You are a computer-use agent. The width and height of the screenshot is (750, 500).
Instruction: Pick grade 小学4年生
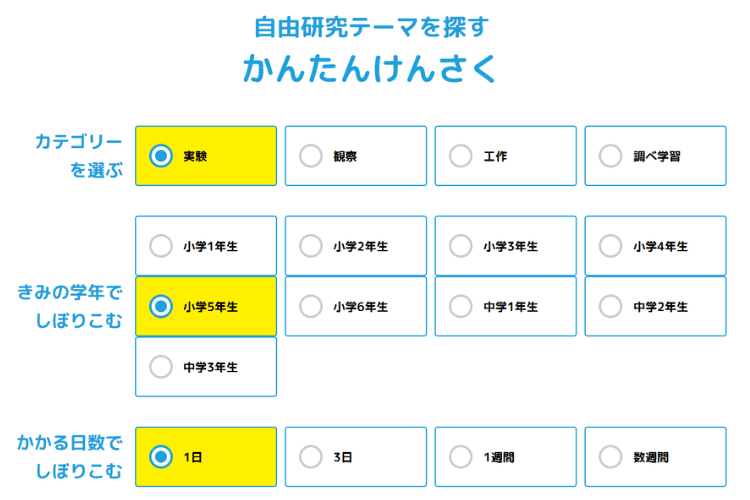click(x=610, y=246)
